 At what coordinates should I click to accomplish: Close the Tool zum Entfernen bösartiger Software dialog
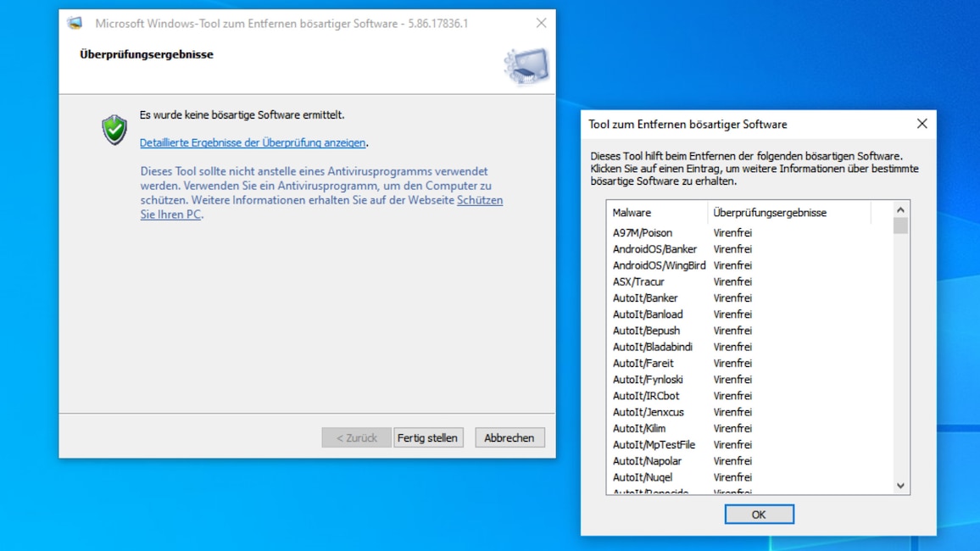(922, 124)
